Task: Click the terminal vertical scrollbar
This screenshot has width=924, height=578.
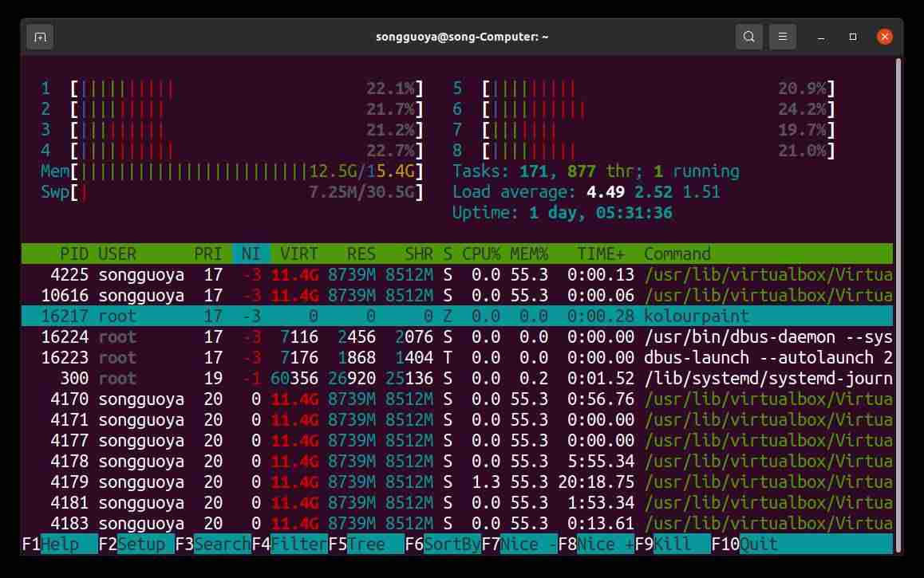Action: [x=898, y=305]
